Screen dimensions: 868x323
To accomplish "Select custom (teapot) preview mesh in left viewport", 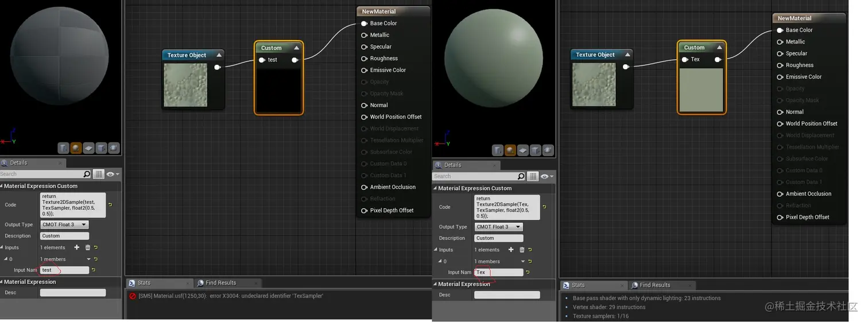I will [114, 148].
